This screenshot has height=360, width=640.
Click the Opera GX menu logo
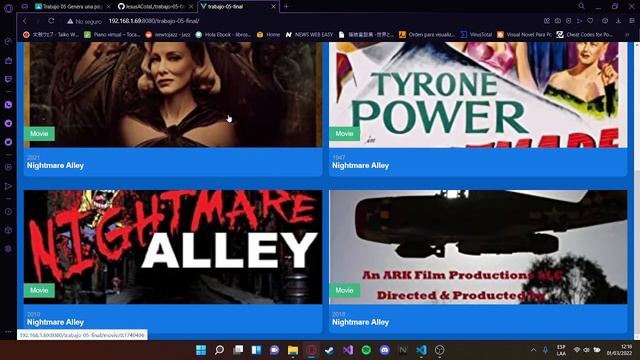click(x=8, y=8)
